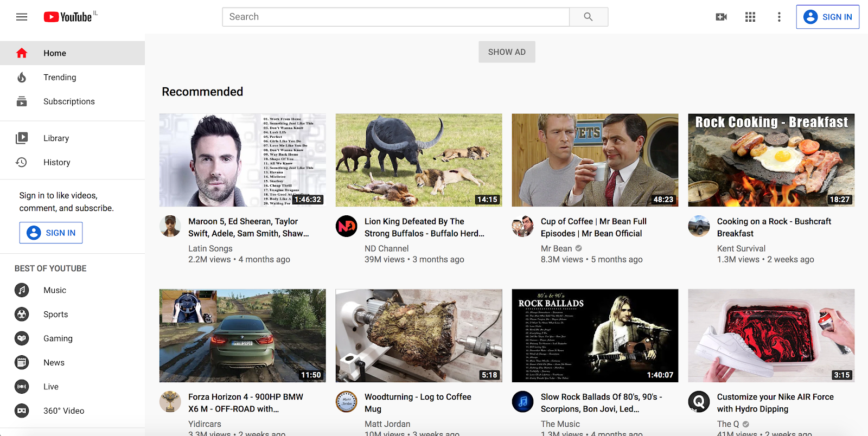Open the YouTube apps grid
868x436 pixels.
pos(750,17)
